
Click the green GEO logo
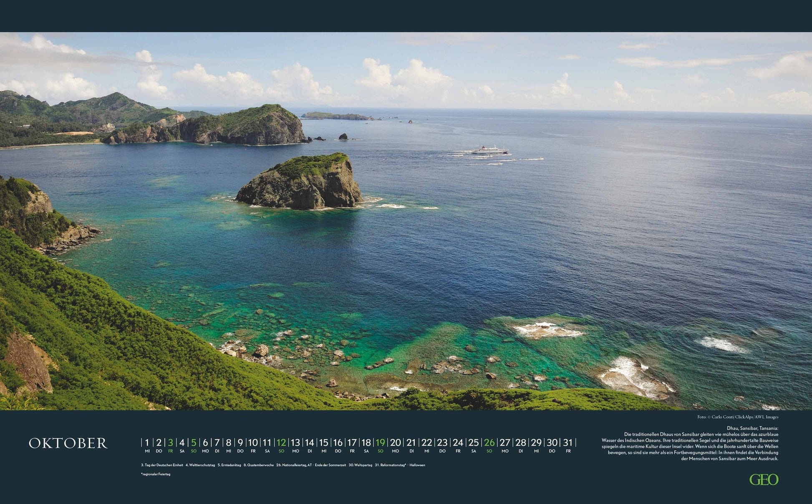click(x=764, y=479)
